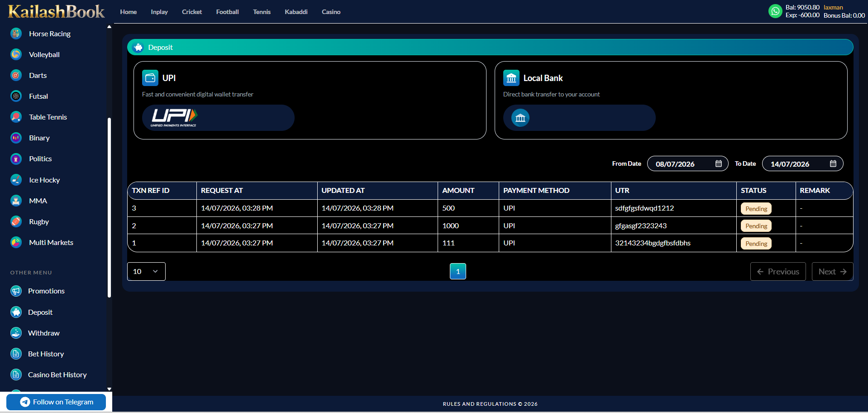The width and height of the screenshot is (868, 413).
Task: Go to Home in top navigation
Action: pyautogui.click(x=129, y=12)
